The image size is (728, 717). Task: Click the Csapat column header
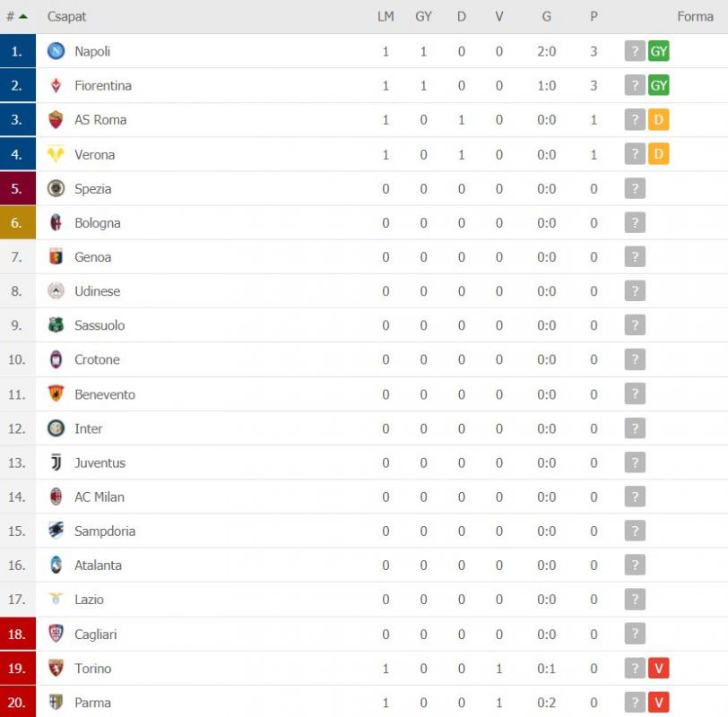pos(67,17)
